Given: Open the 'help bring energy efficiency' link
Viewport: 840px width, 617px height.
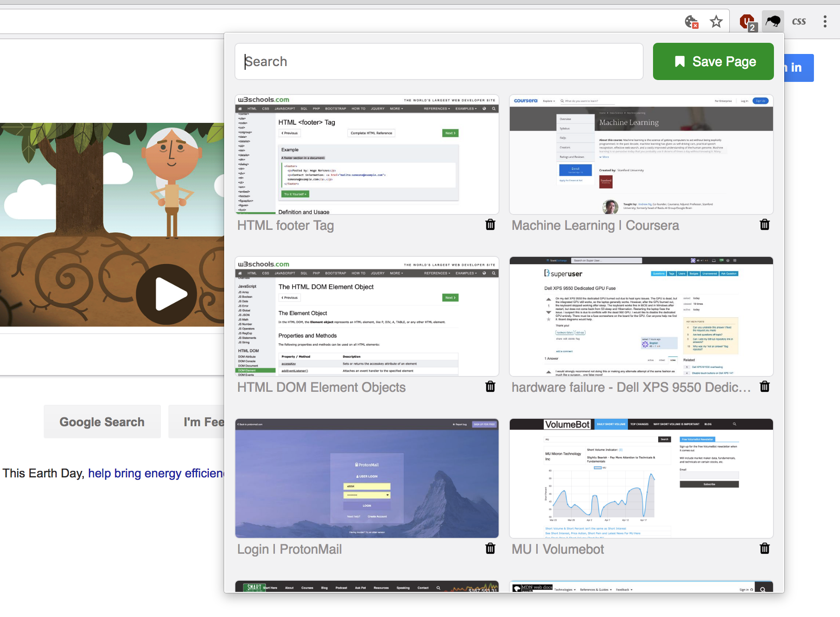Looking at the screenshot, I should pos(156,473).
